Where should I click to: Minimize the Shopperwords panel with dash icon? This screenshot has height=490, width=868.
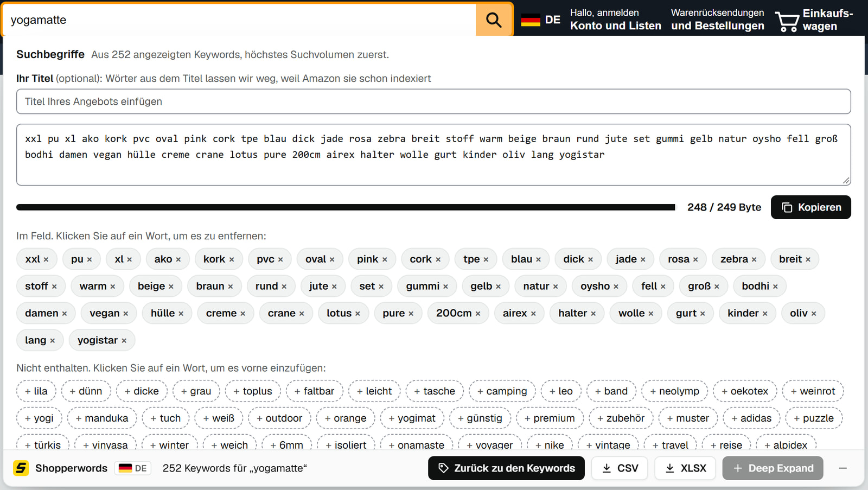tap(843, 468)
